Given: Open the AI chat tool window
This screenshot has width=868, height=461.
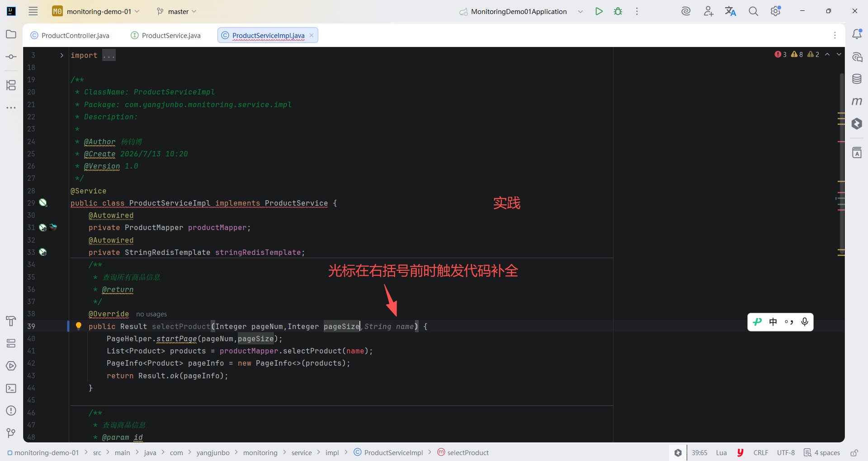Looking at the screenshot, I should [857, 57].
